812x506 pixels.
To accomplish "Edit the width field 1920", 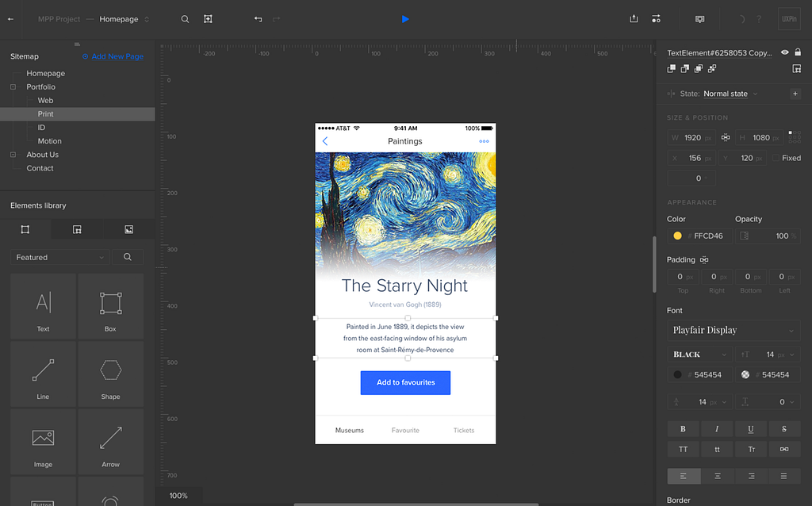I will click(x=691, y=138).
